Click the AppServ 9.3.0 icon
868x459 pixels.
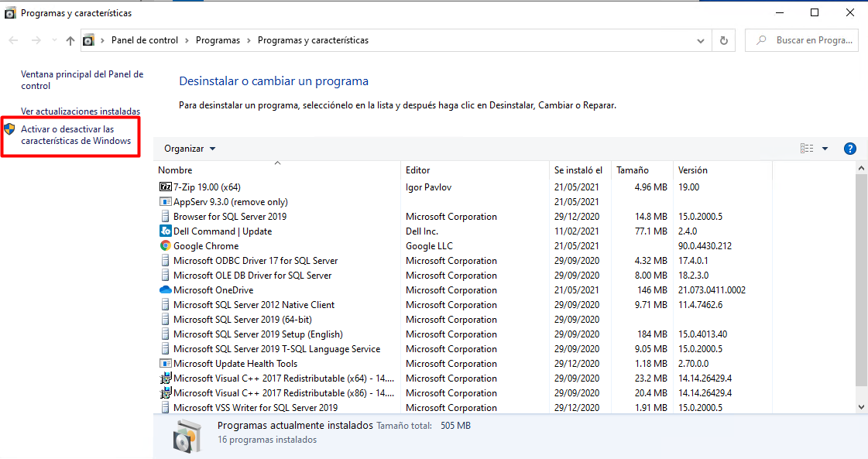click(x=165, y=202)
